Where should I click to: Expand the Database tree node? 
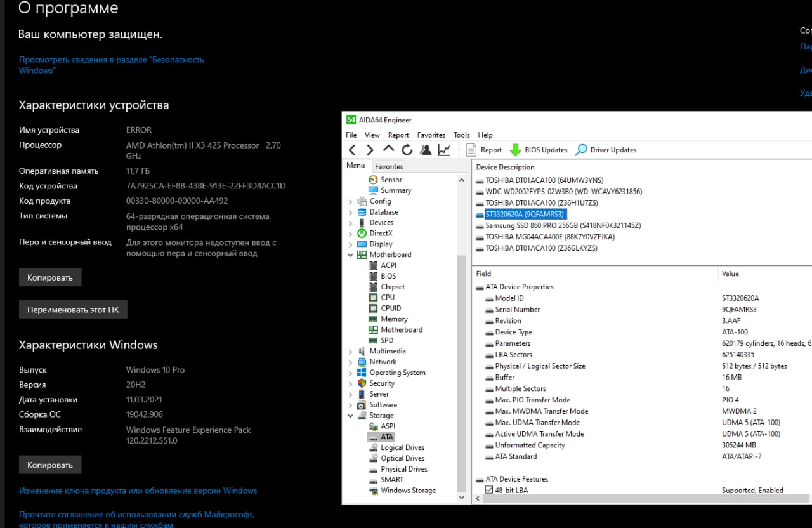350,212
